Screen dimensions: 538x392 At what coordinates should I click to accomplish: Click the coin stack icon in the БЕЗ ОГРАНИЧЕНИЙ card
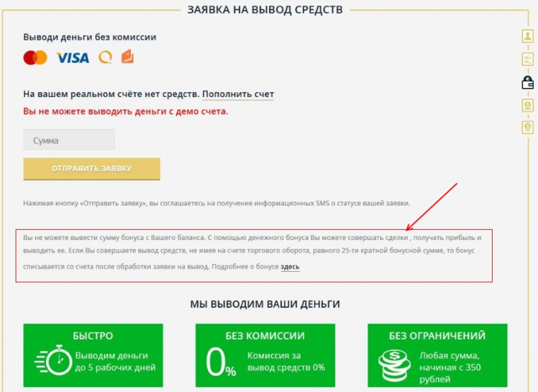tap(394, 365)
